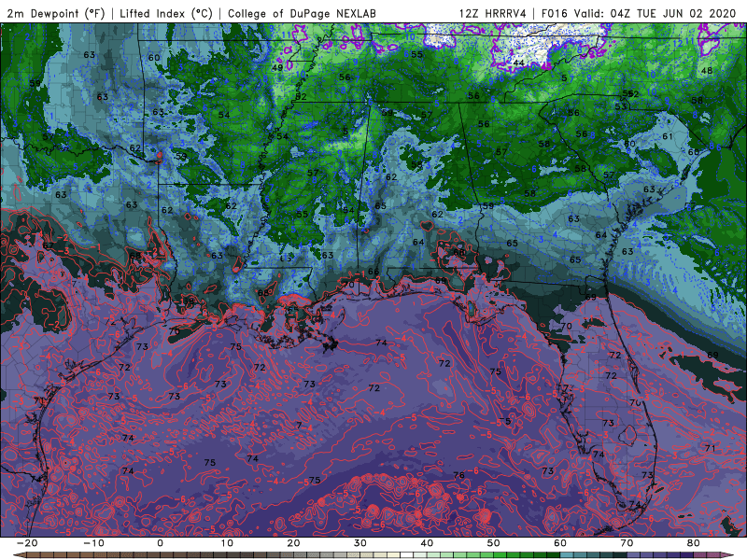Click the "2m Dewpoint (°F)" title text

coord(56,13)
